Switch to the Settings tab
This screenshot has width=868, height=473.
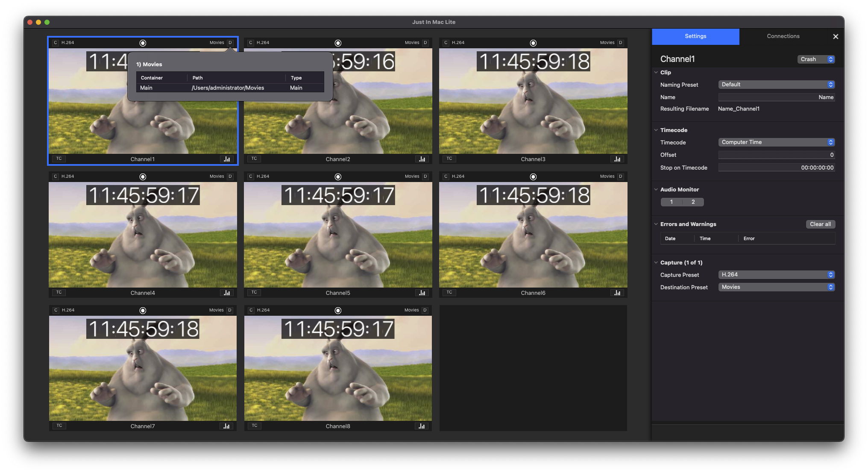pyautogui.click(x=695, y=36)
